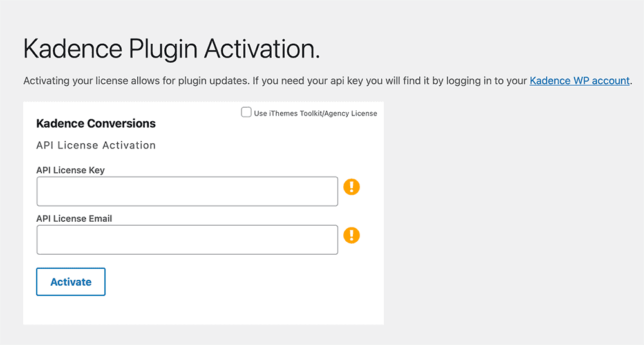Select the "Kadence Conversions" panel heading

(x=96, y=123)
